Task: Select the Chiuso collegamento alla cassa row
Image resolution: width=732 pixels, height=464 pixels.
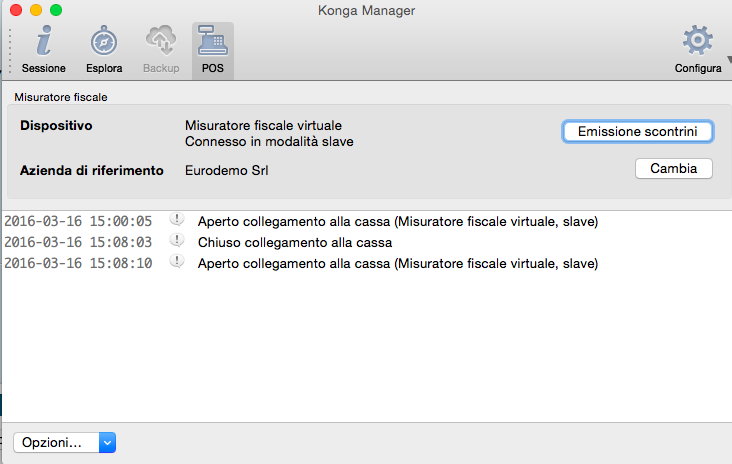Action: (294, 242)
